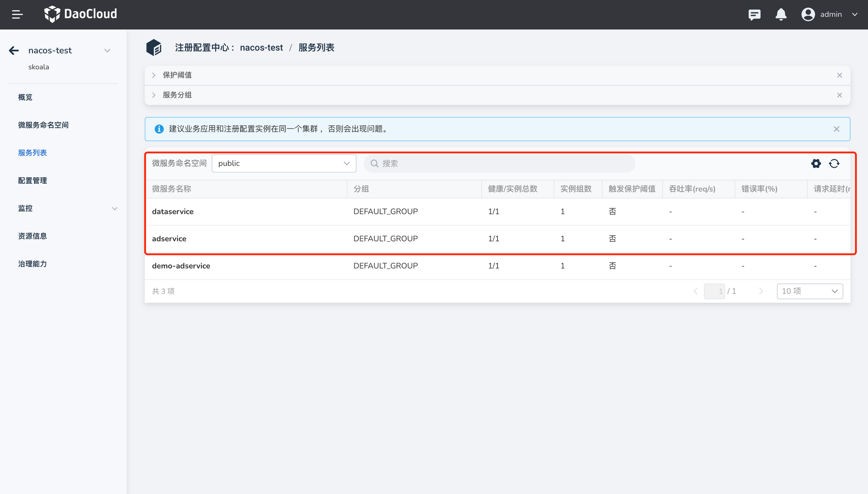Click the search magnifier icon

coord(374,163)
